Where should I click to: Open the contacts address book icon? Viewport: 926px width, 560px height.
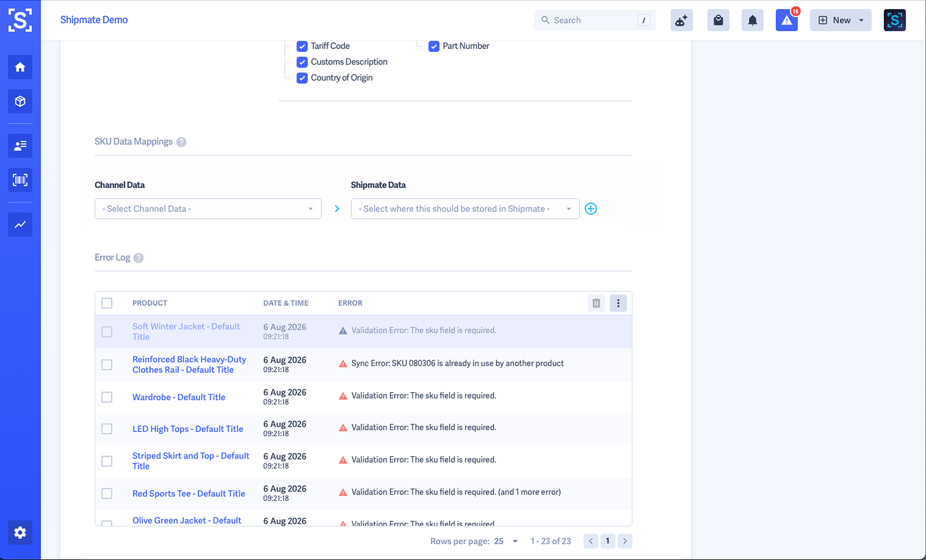(20, 146)
